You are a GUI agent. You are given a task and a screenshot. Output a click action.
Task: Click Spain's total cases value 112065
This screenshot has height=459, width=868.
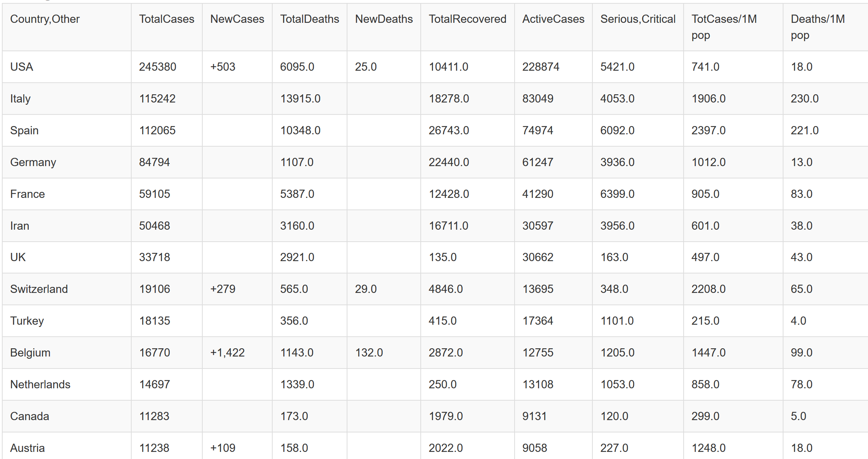click(x=157, y=131)
